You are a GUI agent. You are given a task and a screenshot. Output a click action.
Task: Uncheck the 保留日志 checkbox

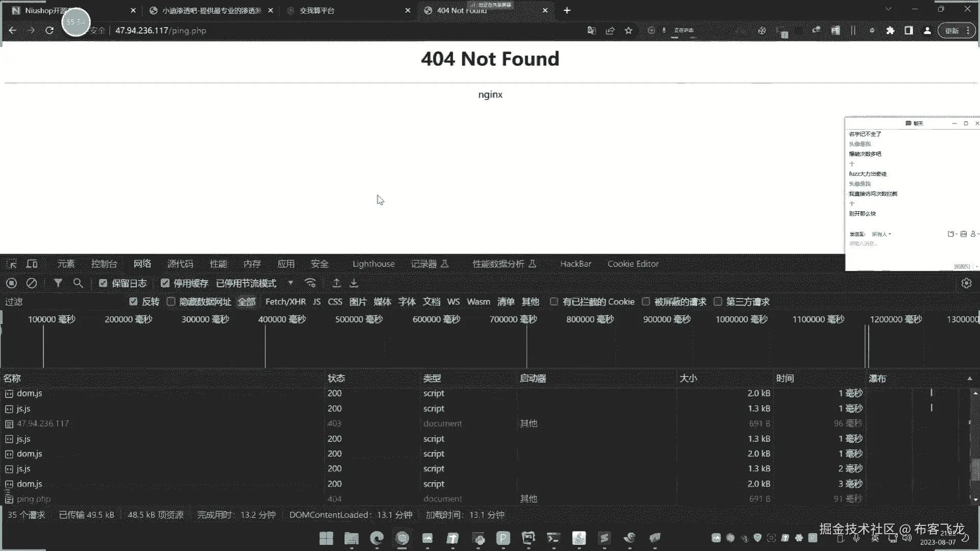pyautogui.click(x=103, y=283)
